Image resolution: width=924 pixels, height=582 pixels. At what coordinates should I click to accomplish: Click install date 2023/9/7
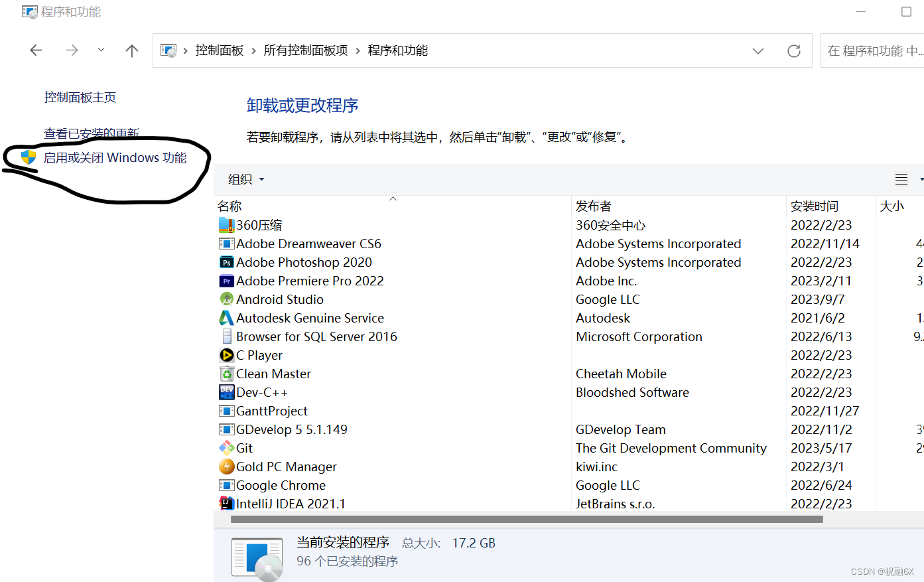pos(817,299)
